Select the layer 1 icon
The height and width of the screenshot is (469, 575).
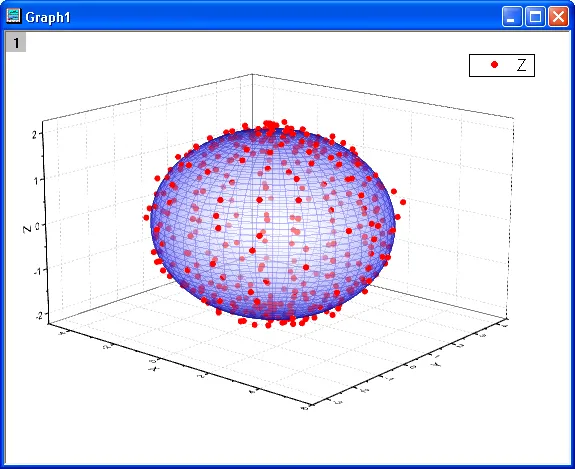pyautogui.click(x=16, y=43)
